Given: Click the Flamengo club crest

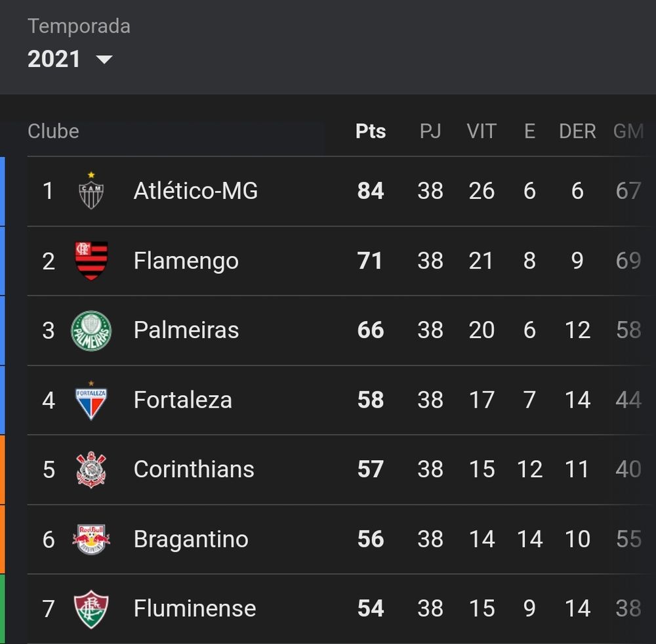Looking at the screenshot, I should pyautogui.click(x=91, y=261).
